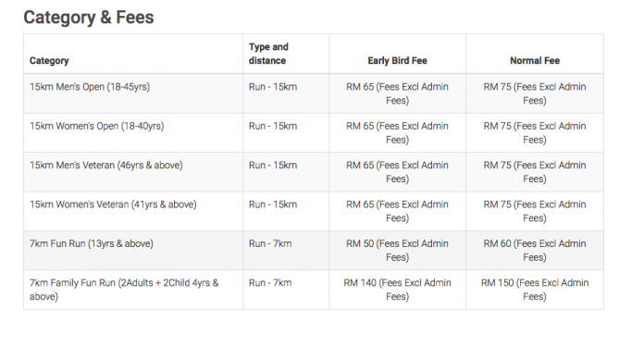The image size is (644, 346).
Task: Select the Category column header
Action: [49, 61]
